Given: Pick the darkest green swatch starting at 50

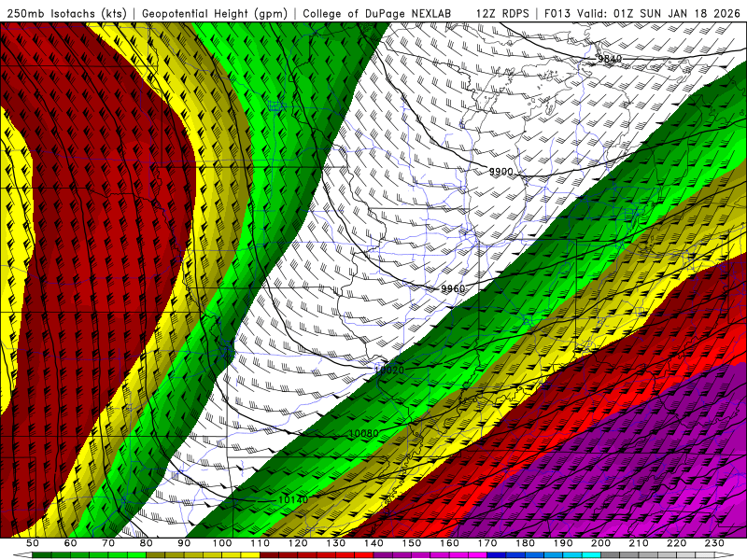Looking at the screenshot, I should pos(42,555).
